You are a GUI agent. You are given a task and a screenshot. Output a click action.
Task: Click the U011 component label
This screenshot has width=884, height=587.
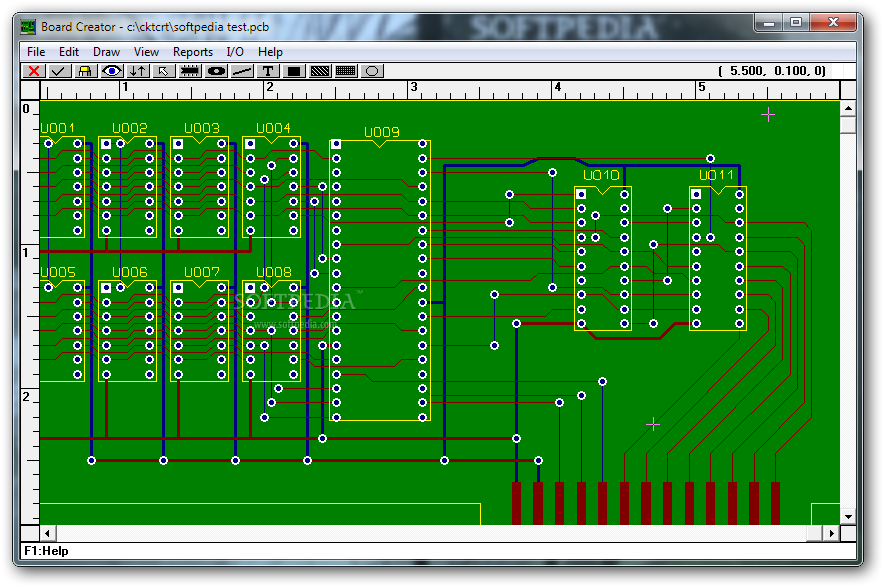[x=717, y=175]
